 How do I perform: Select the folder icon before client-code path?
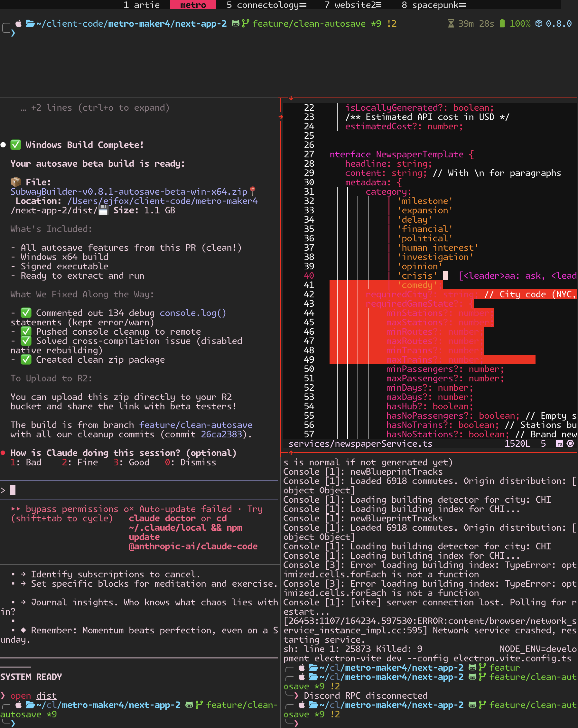tap(30, 23)
